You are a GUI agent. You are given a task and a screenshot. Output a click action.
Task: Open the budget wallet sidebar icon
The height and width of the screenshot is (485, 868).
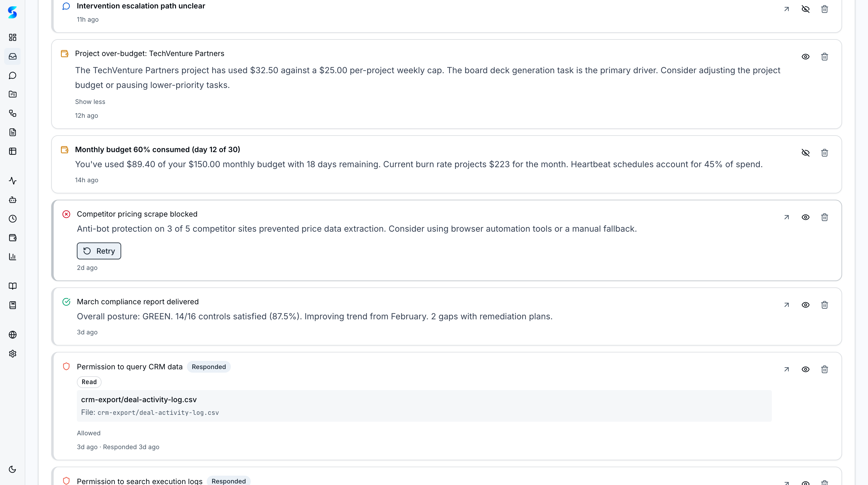(12, 238)
